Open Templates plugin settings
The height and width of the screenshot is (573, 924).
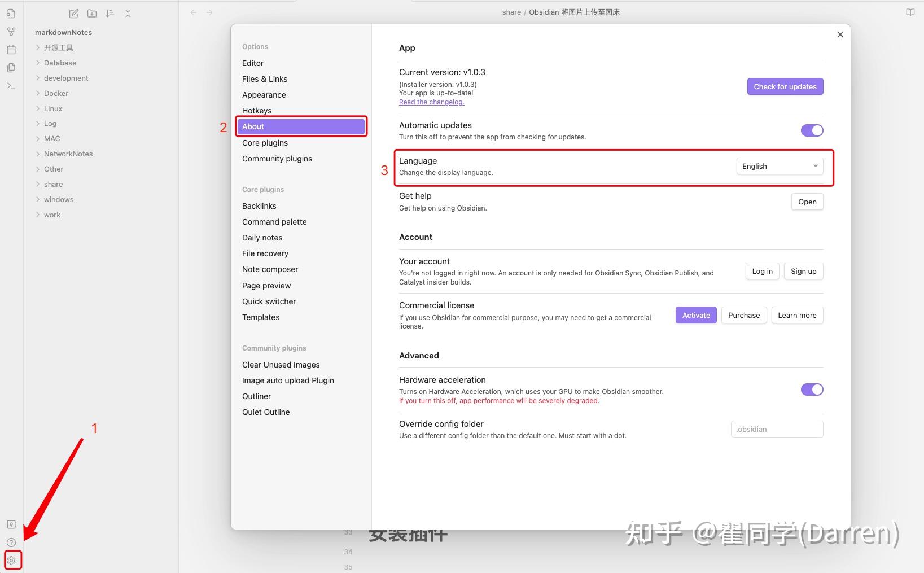click(301, 317)
